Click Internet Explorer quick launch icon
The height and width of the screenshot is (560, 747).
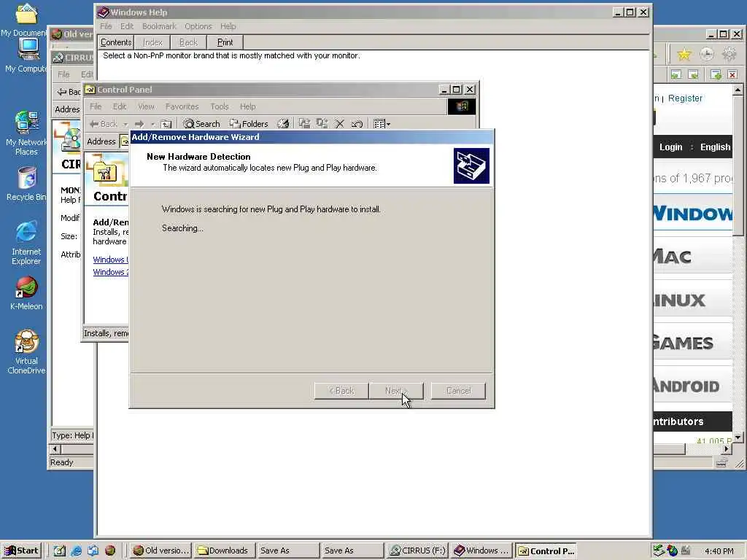(x=76, y=551)
